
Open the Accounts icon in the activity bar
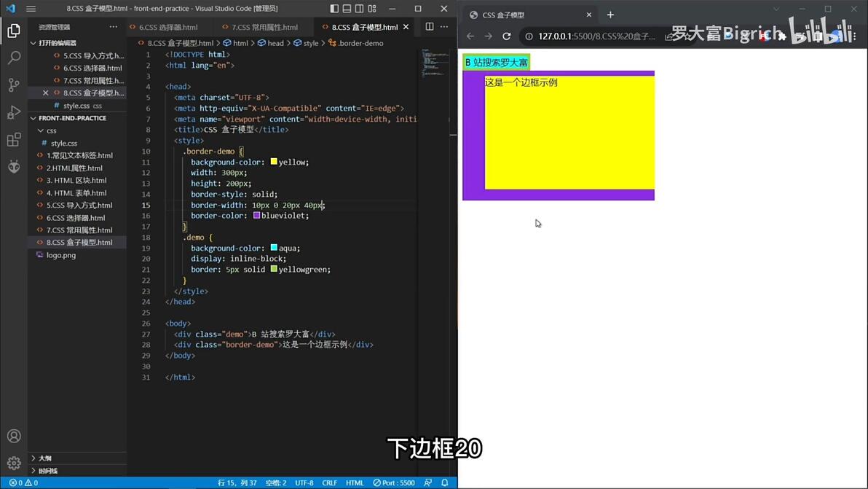14,436
